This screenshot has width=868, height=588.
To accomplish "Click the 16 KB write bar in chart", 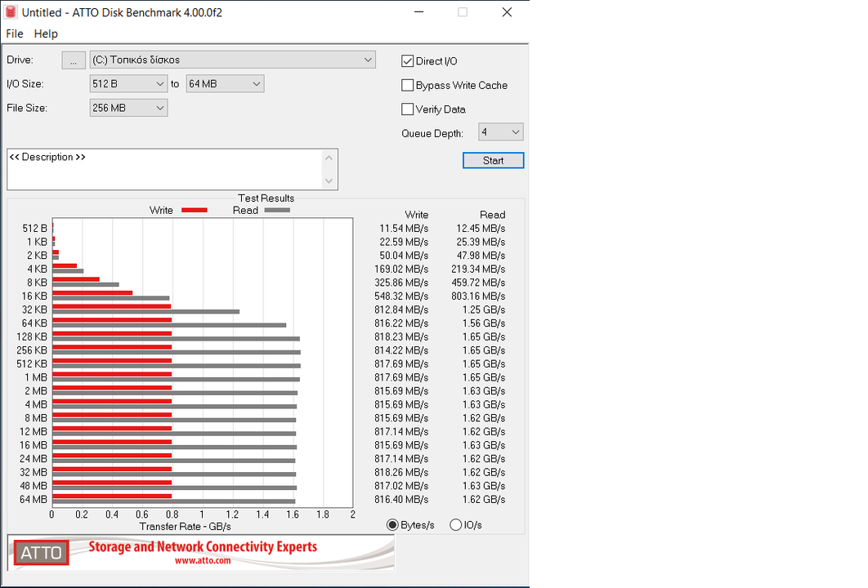I will point(92,293).
